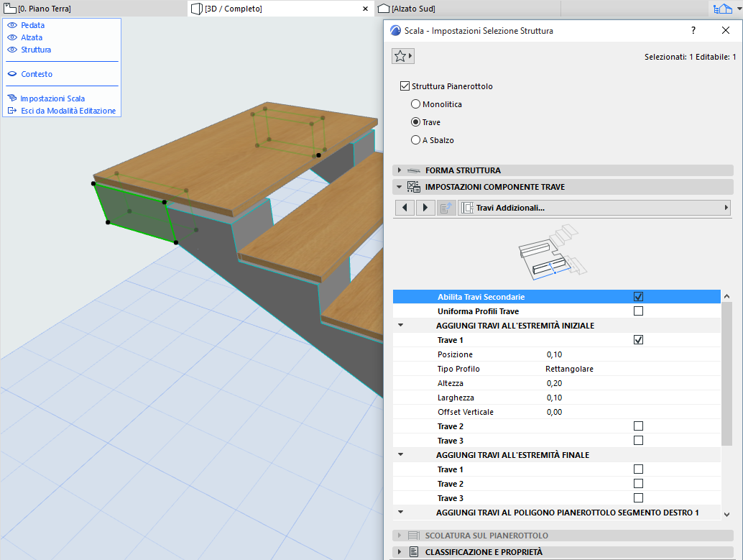Switch to the 0. Piano Terra tab
The width and height of the screenshot is (743, 560).
point(43,9)
